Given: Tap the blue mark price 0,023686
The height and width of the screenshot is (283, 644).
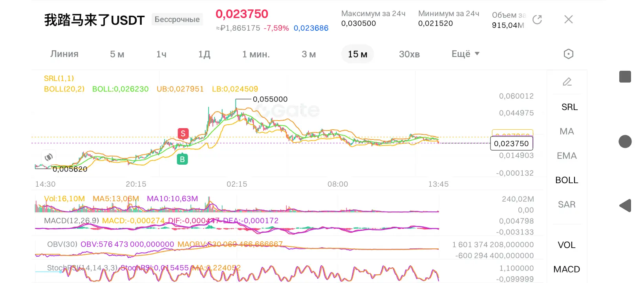Looking at the screenshot, I should [x=311, y=28].
